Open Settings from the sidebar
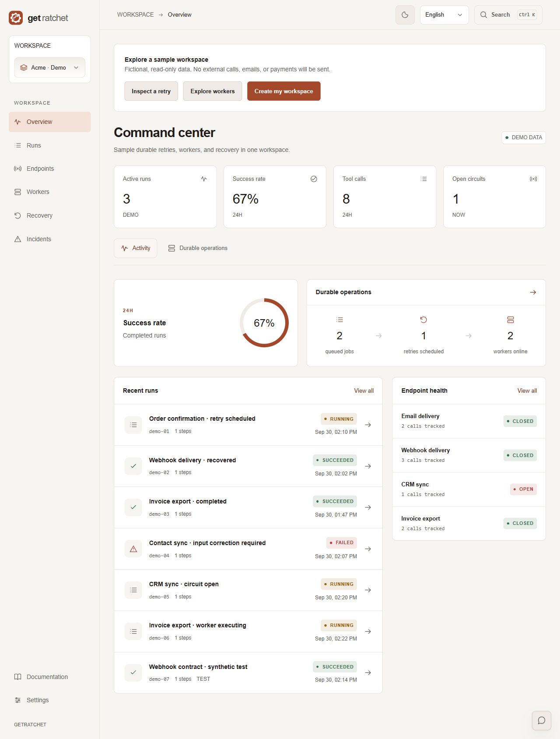The width and height of the screenshot is (560, 739). [50, 700]
